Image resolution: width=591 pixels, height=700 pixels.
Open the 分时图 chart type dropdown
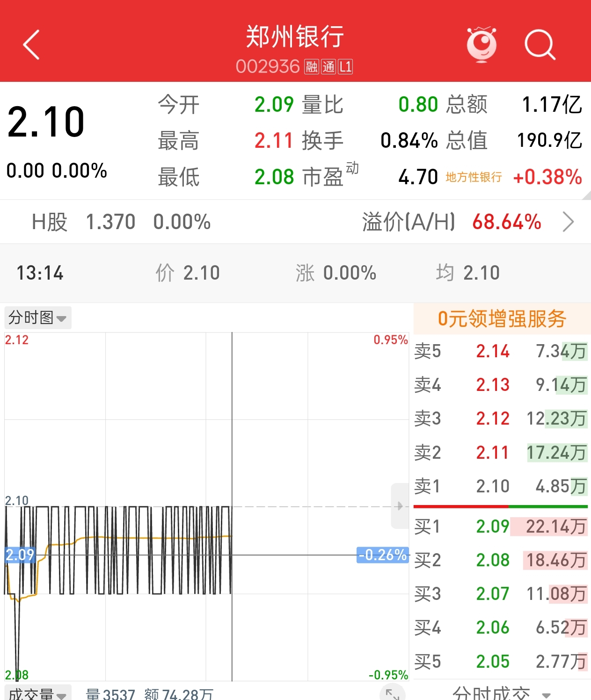click(x=37, y=318)
